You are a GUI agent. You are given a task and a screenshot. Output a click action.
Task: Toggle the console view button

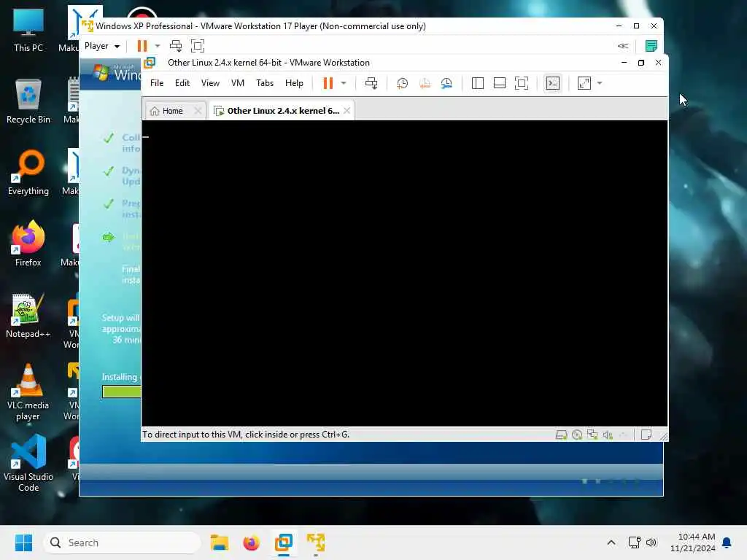(553, 83)
